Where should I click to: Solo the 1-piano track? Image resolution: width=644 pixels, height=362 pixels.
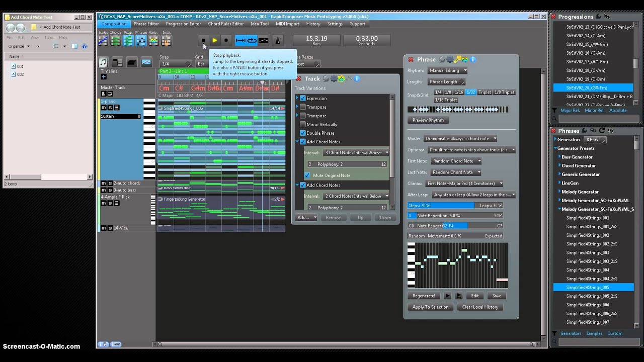coord(110,108)
